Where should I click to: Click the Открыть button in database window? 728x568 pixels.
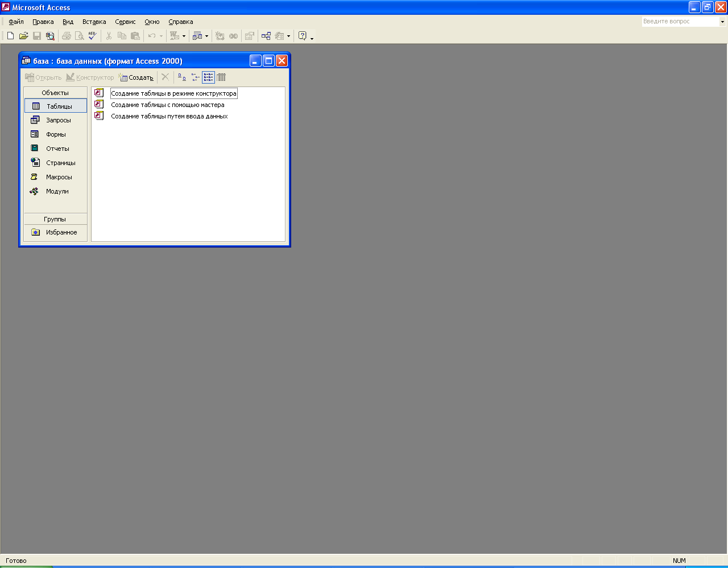coord(43,77)
